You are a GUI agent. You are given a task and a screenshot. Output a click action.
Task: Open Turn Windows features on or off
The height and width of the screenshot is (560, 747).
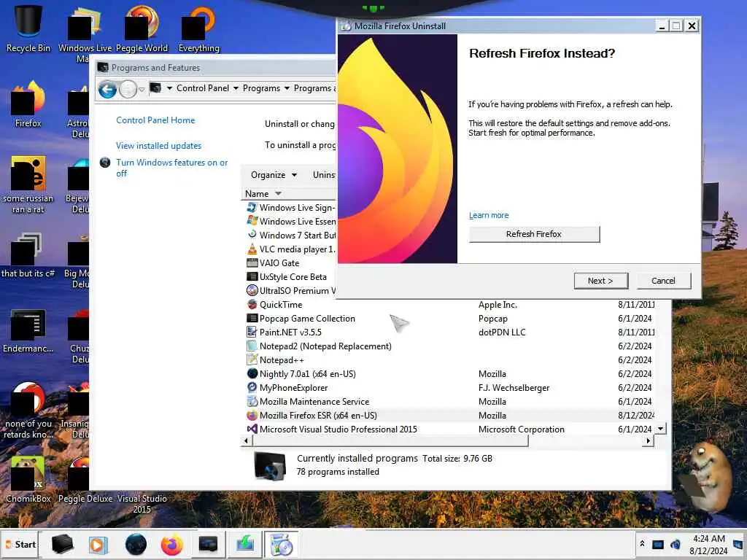point(172,168)
